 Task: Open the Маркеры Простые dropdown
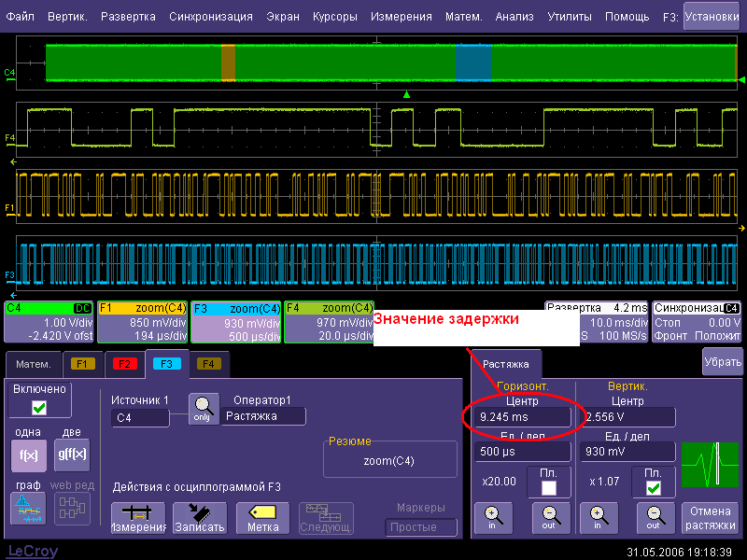coord(421,527)
